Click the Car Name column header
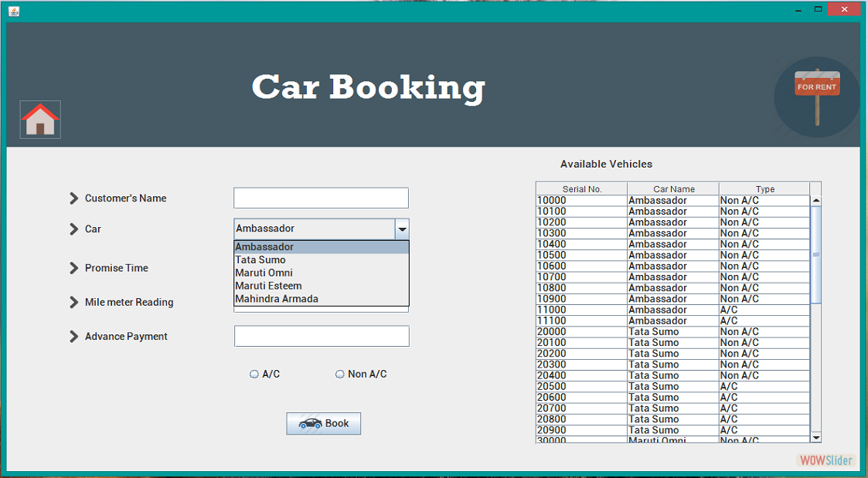 673,188
